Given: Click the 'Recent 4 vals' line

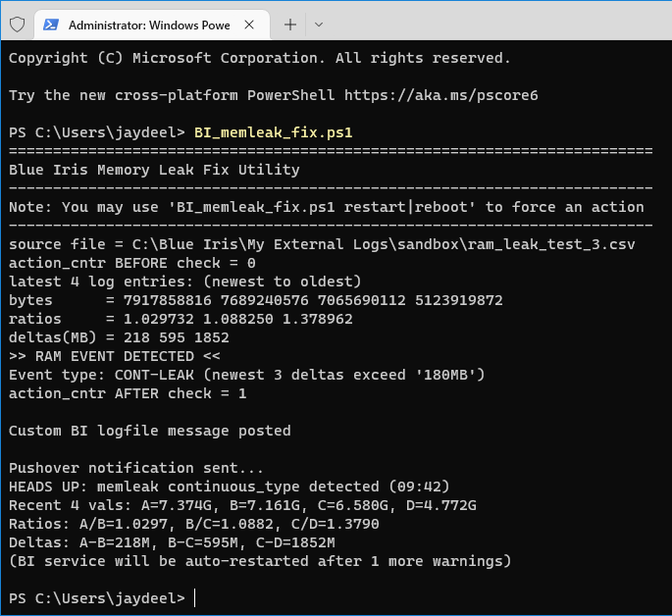Looking at the screenshot, I should [242, 505].
